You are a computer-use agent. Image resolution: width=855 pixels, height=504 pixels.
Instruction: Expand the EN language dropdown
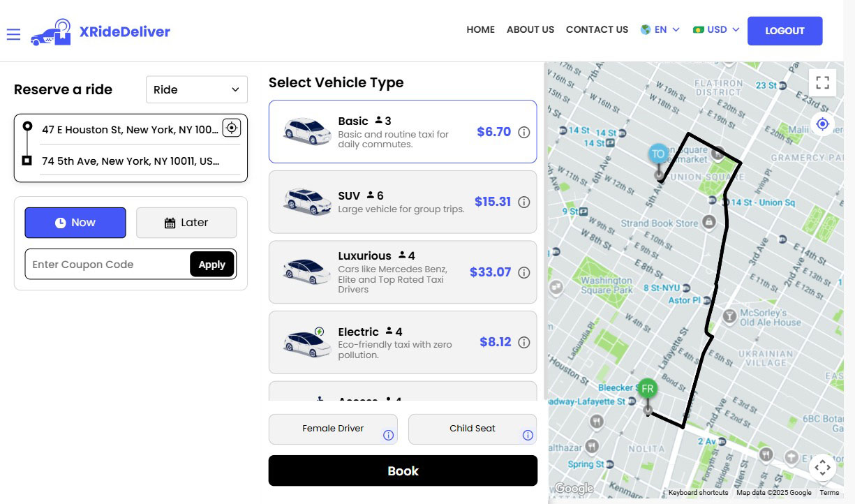[x=659, y=29]
